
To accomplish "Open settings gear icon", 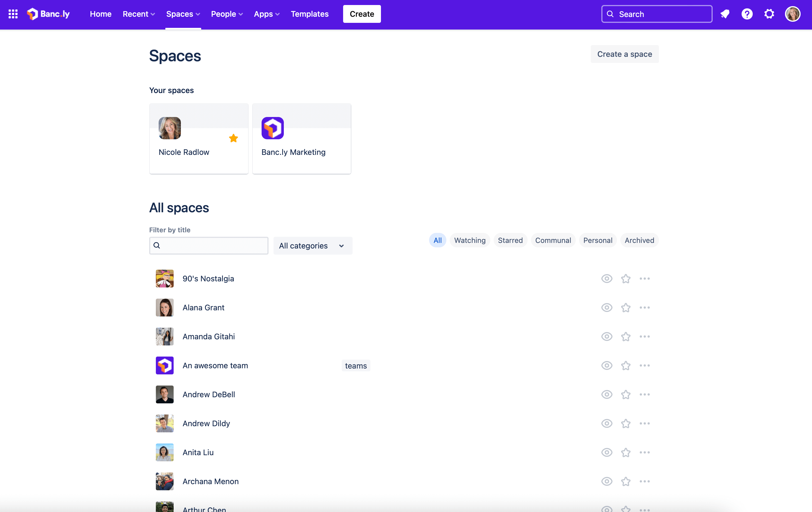I will pyautogui.click(x=770, y=14).
